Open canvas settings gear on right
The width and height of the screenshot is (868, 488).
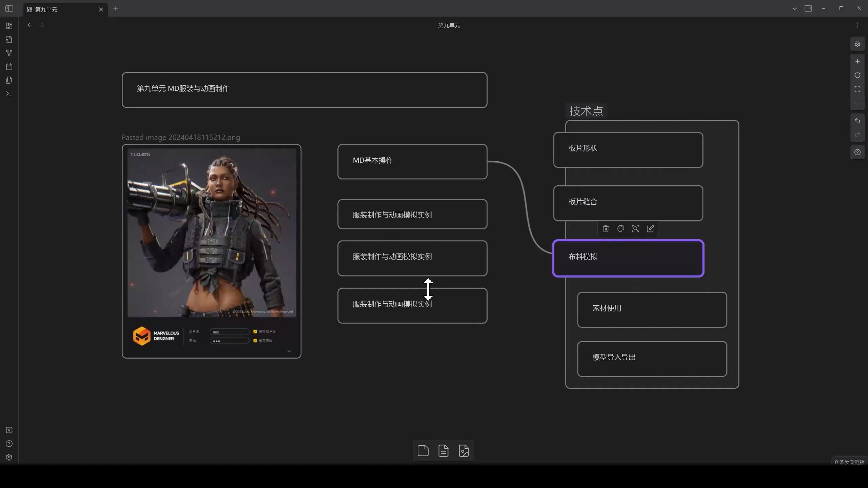click(x=857, y=44)
